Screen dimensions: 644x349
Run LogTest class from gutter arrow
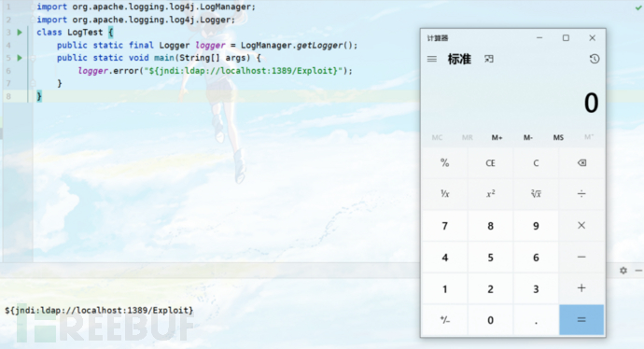(x=20, y=32)
